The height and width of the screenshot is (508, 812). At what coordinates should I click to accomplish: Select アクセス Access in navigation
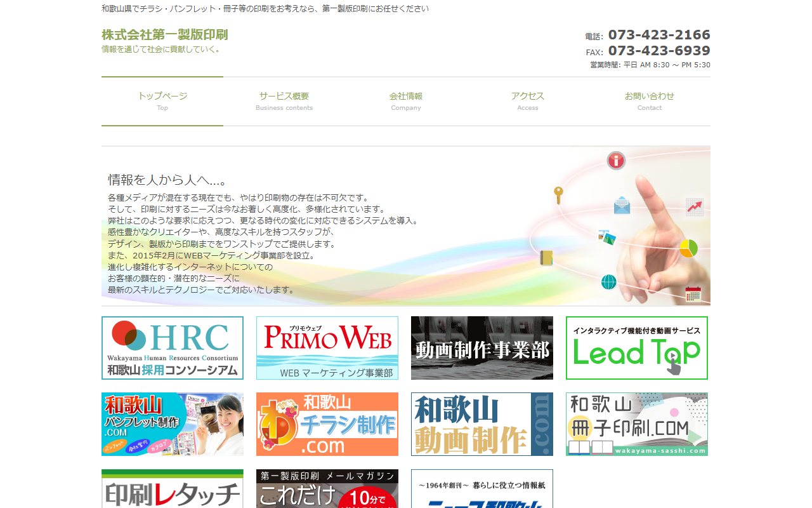(527, 101)
